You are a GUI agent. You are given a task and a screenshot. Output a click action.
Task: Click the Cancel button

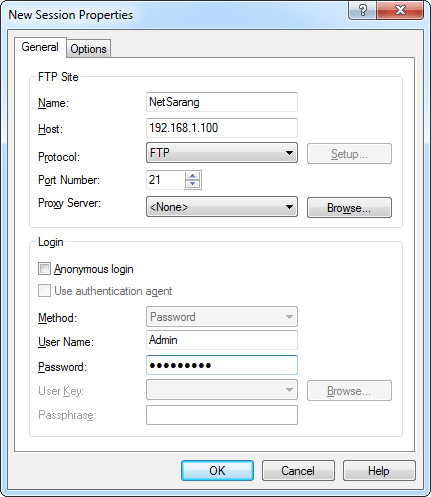coord(298,471)
